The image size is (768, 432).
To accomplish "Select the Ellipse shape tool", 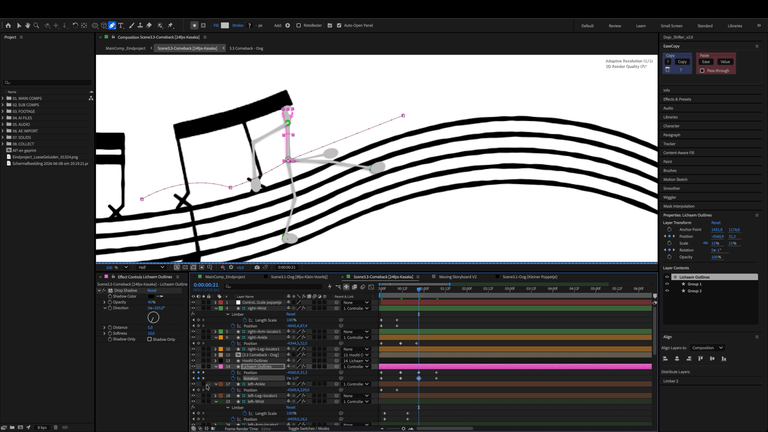I will (95, 25).
